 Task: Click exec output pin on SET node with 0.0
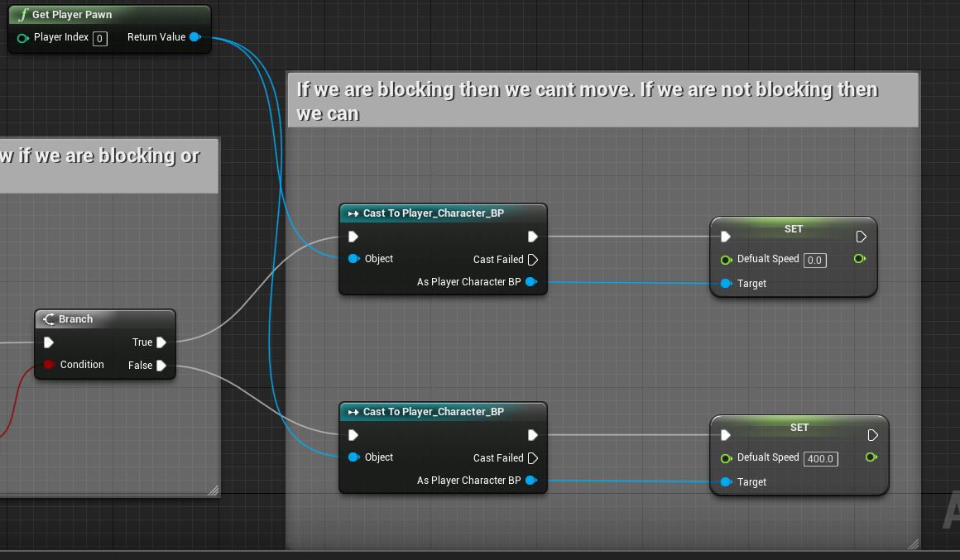(x=861, y=237)
